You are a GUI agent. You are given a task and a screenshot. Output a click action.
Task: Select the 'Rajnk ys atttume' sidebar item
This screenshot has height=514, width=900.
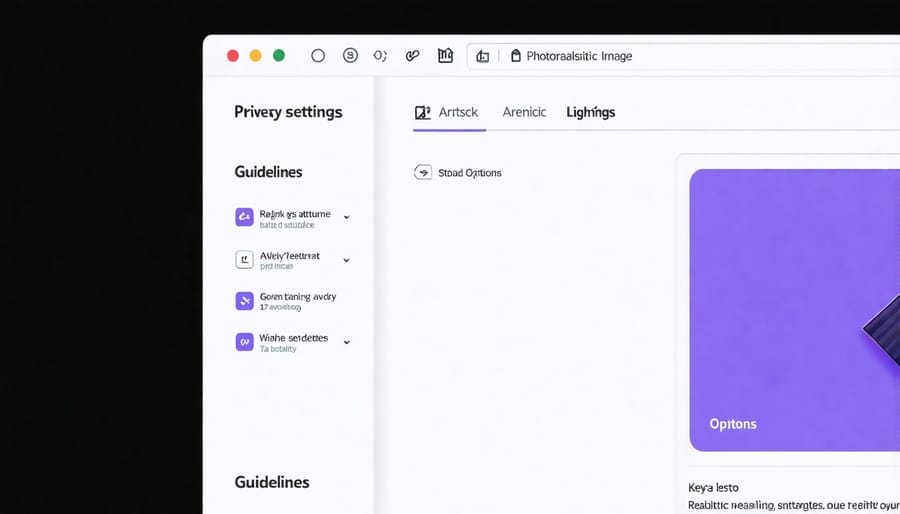point(293,218)
